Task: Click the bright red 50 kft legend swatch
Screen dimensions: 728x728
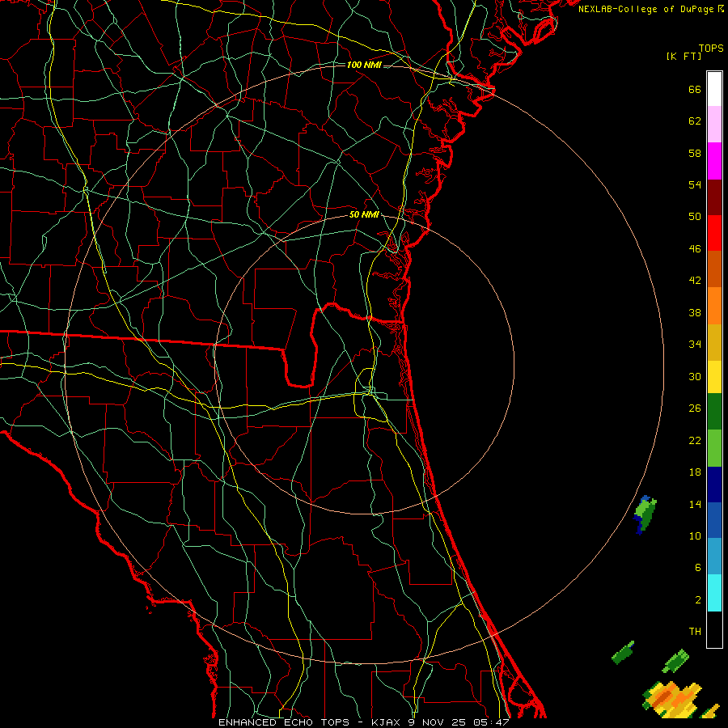Action: (714, 233)
